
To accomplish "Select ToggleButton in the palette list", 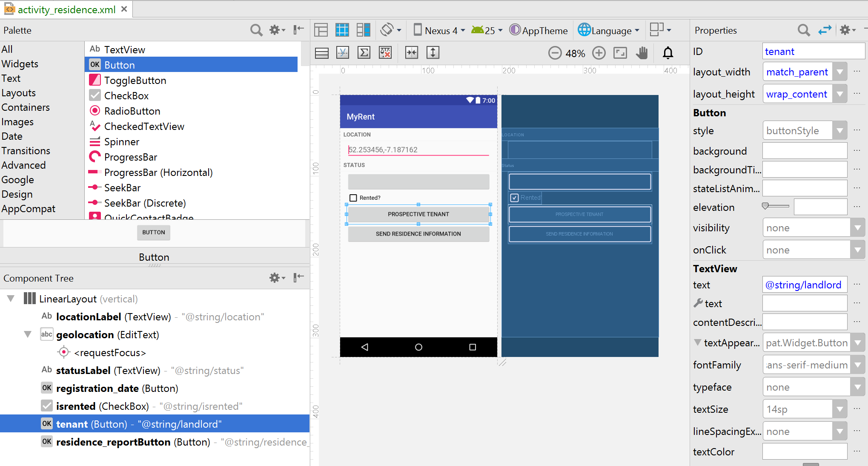I will 135,81.
